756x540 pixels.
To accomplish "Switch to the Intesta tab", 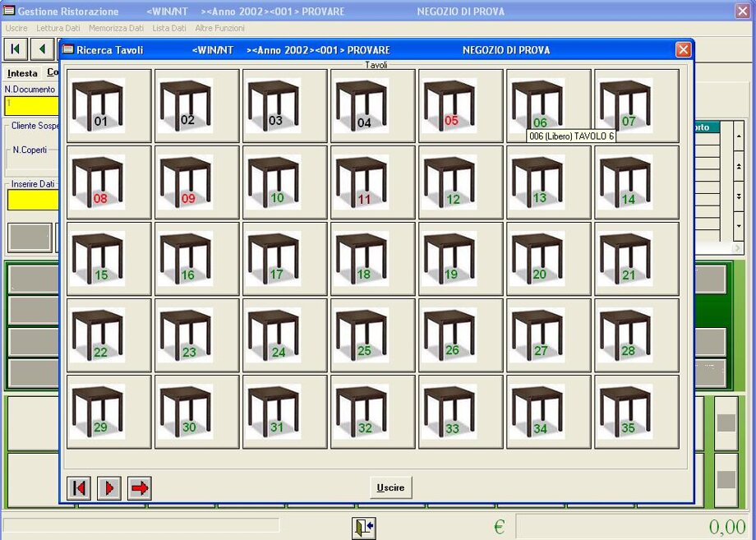I will (x=22, y=73).
